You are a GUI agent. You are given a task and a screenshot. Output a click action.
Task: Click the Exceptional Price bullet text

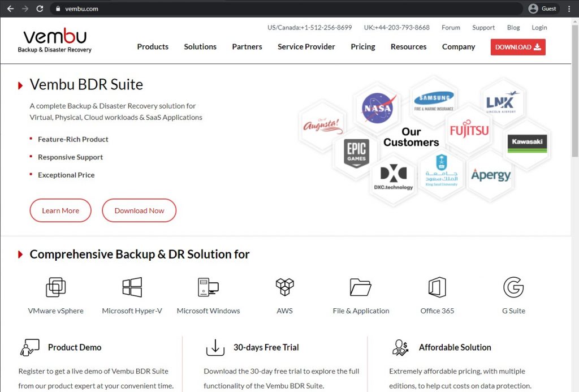(66, 175)
